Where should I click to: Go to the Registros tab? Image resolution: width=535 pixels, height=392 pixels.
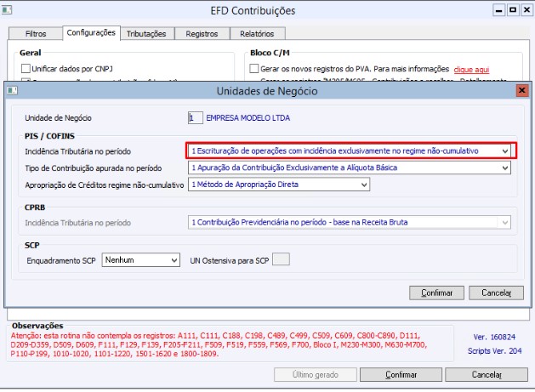[x=202, y=34]
